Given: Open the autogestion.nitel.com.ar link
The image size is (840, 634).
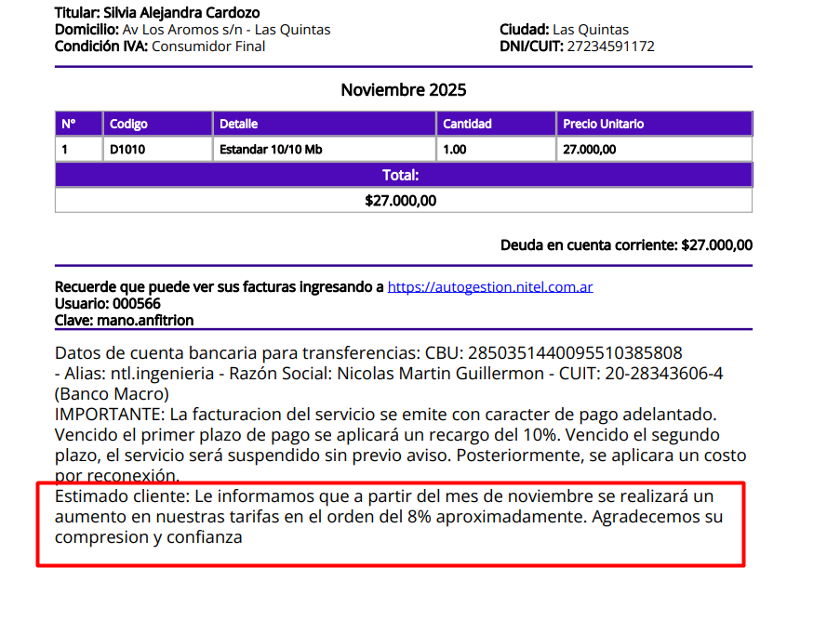Looking at the screenshot, I should 490,287.
